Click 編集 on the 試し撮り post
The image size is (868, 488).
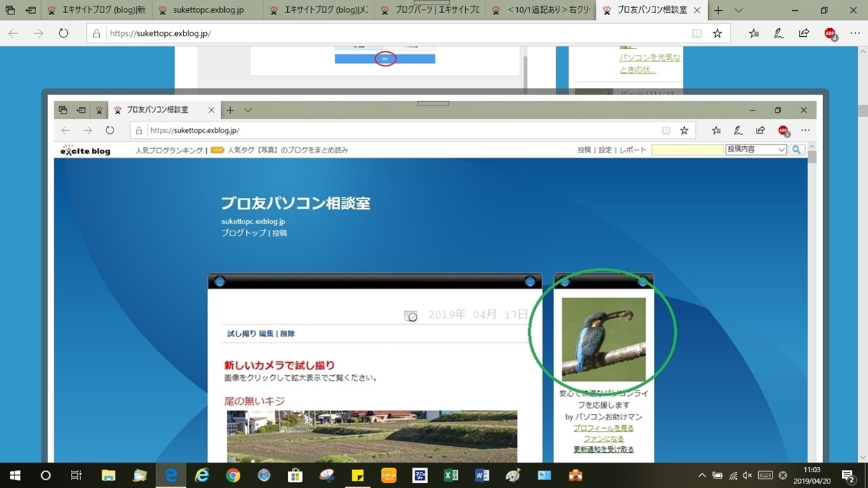(266, 334)
